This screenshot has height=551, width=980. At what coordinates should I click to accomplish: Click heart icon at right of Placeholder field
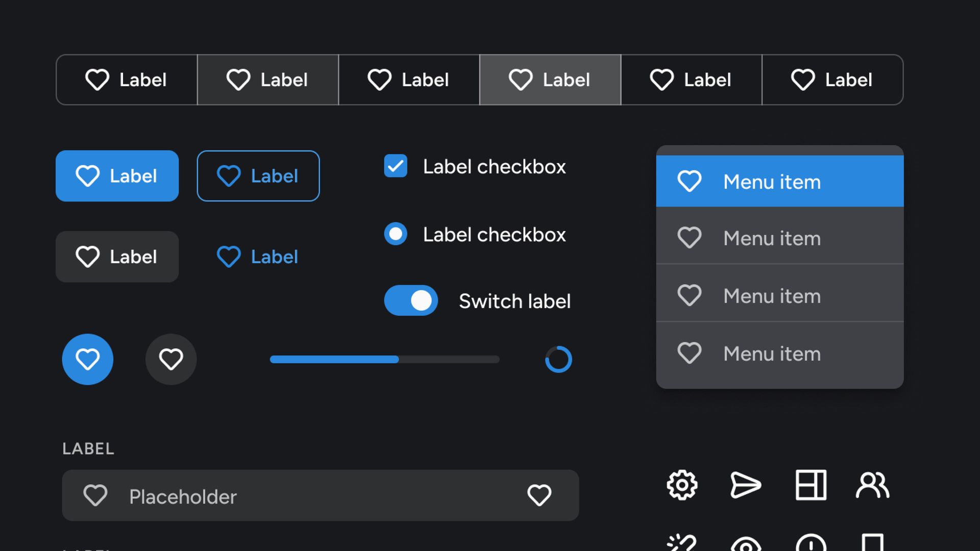click(x=539, y=495)
